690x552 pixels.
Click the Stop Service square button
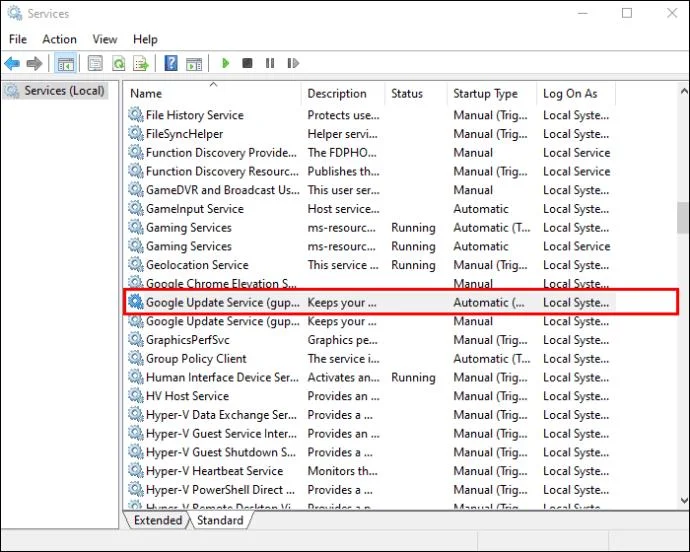(x=247, y=63)
